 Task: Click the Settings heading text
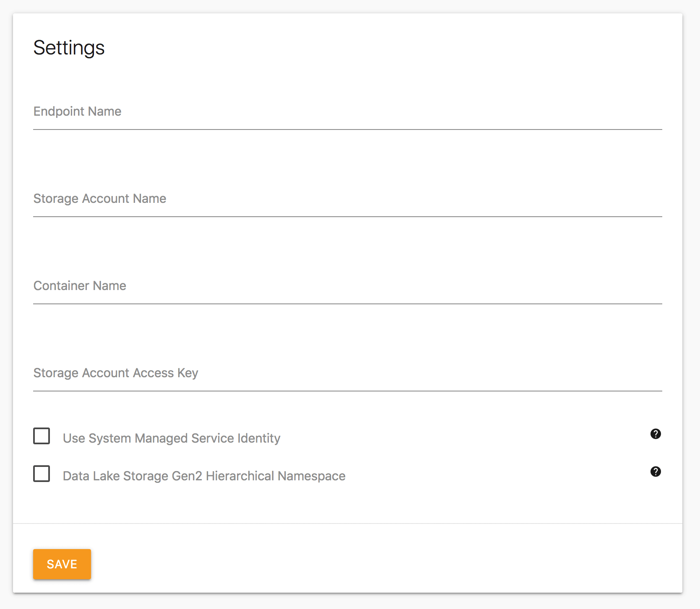(69, 48)
